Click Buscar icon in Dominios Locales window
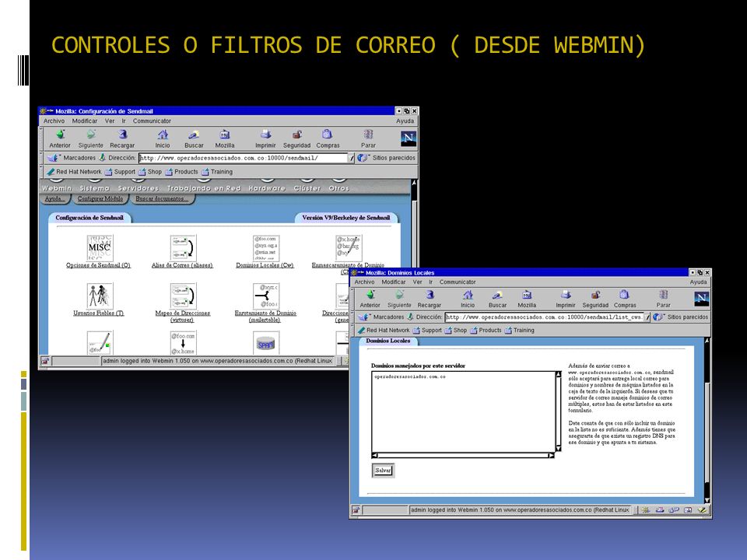The height and width of the screenshot is (560, 747). 497,296
